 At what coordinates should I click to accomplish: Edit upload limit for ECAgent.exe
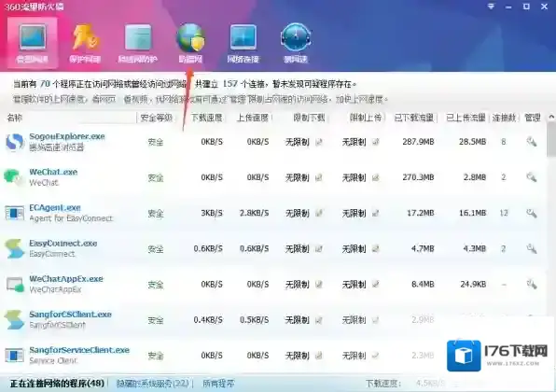click(x=376, y=213)
